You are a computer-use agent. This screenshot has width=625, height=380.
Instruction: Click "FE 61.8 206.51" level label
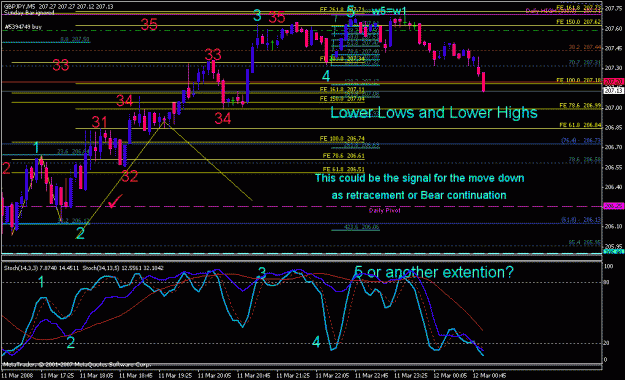pos(344,169)
